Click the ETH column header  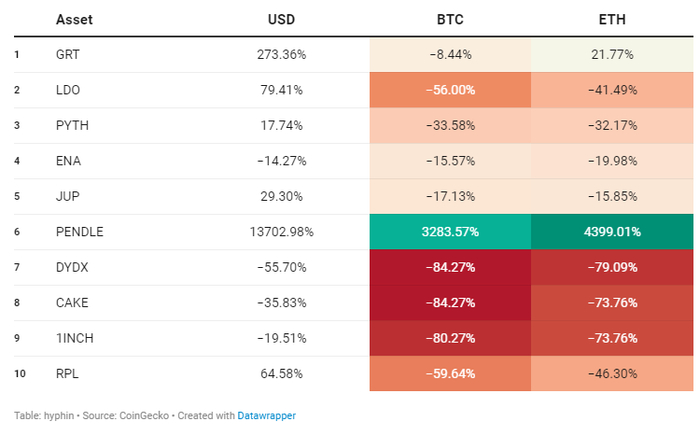click(612, 19)
